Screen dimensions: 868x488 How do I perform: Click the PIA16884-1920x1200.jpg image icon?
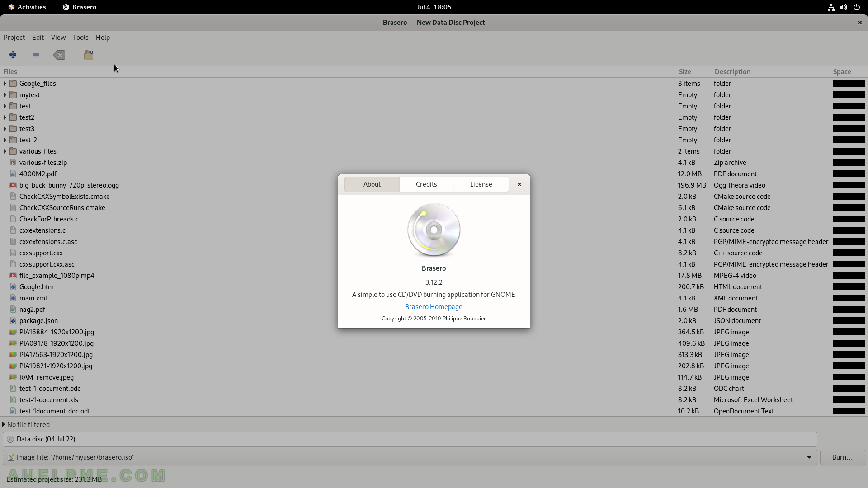[x=13, y=332]
